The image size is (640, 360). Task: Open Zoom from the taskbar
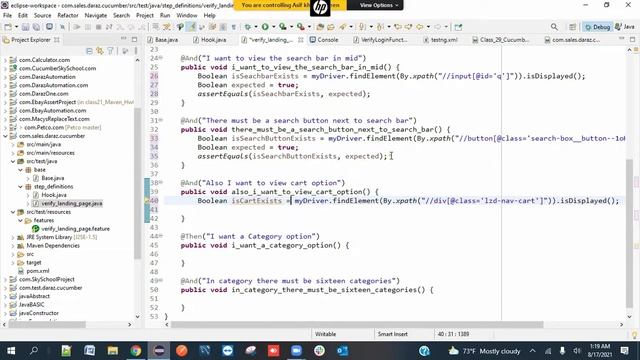pos(296,351)
